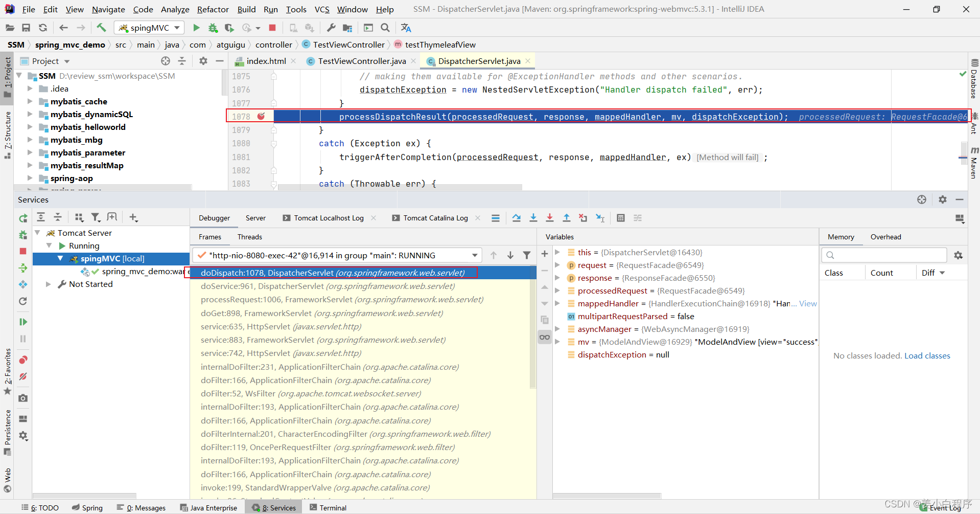Image resolution: width=980 pixels, height=514 pixels.
Task: Toggle the Z: Structure tool window stripe button
Action: [8, 135]
